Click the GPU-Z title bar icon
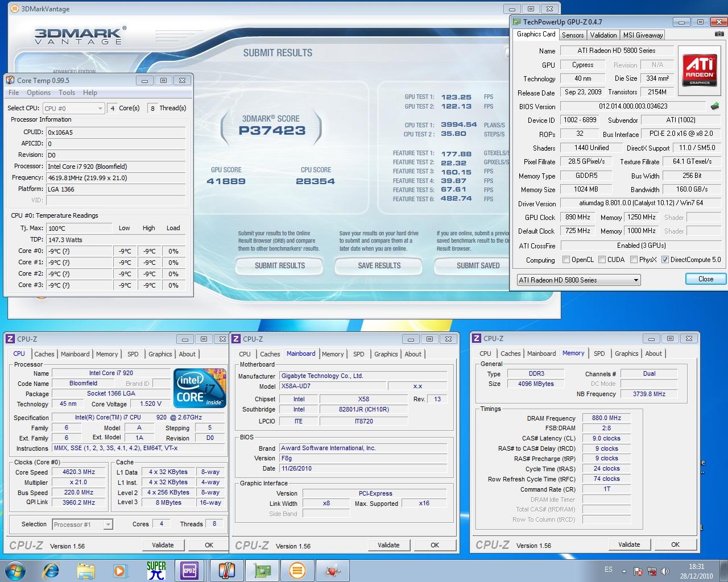Viewport: 728px width, 582px height. coord(516,22)
